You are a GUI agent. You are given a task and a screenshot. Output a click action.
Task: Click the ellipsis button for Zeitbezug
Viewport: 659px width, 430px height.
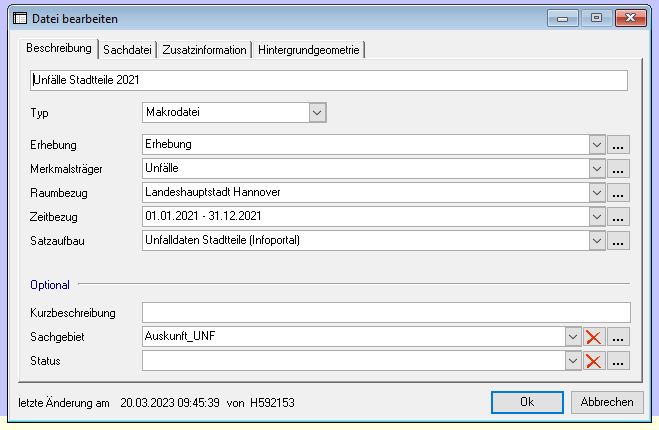[619, 217]
